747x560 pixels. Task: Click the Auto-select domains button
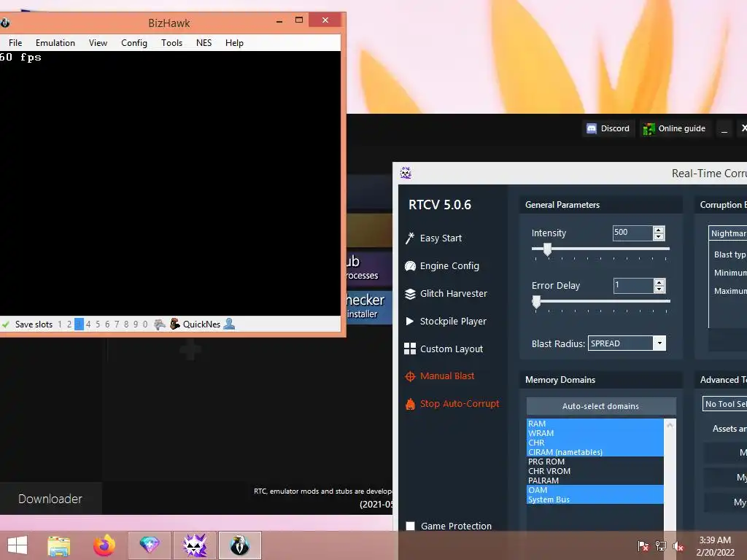(x=601, y=406)
